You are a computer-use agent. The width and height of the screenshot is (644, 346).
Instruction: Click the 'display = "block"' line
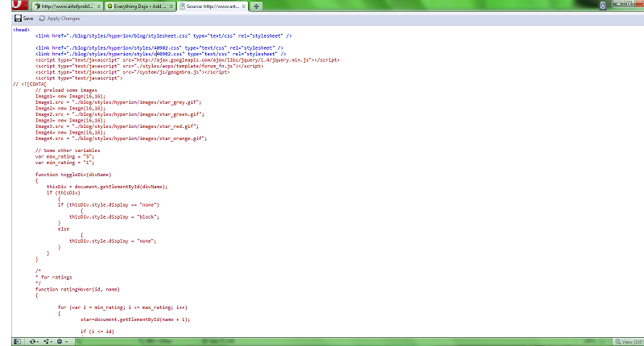pos(114,216)
